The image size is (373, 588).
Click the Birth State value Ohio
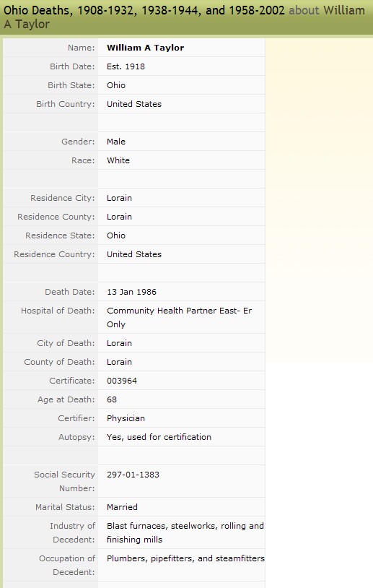click(116, 85)
